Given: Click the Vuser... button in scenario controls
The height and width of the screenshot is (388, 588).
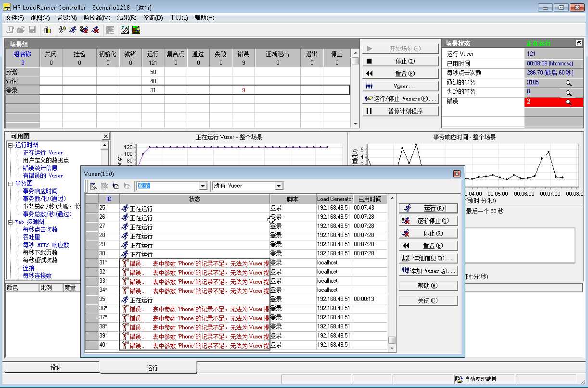Looking at the screenshot, I should click(x=400, y=86).
